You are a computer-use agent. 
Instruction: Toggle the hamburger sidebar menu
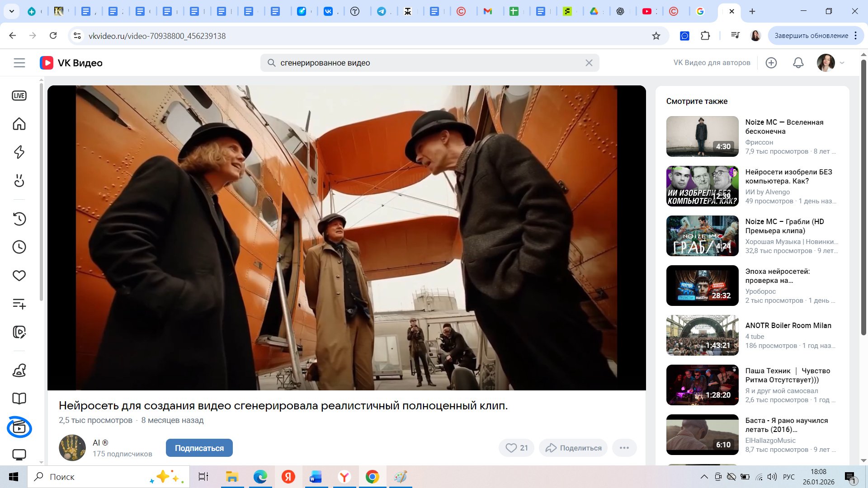click(19, 63)
